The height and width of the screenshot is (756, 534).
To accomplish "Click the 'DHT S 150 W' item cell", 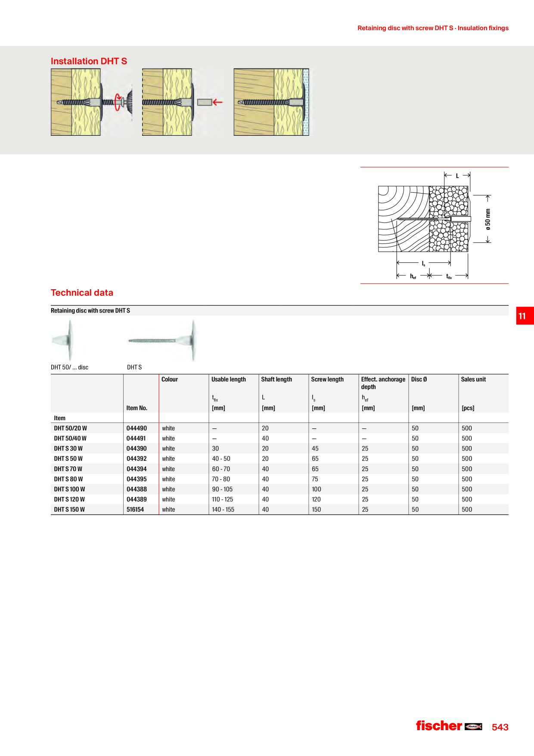I will (69, 509).
